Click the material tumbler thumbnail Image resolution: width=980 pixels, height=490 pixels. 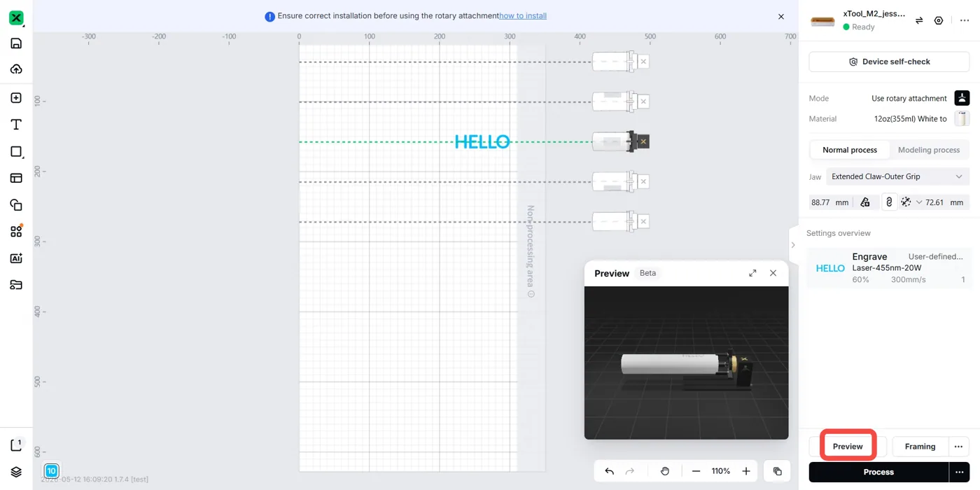coord(962,118)
